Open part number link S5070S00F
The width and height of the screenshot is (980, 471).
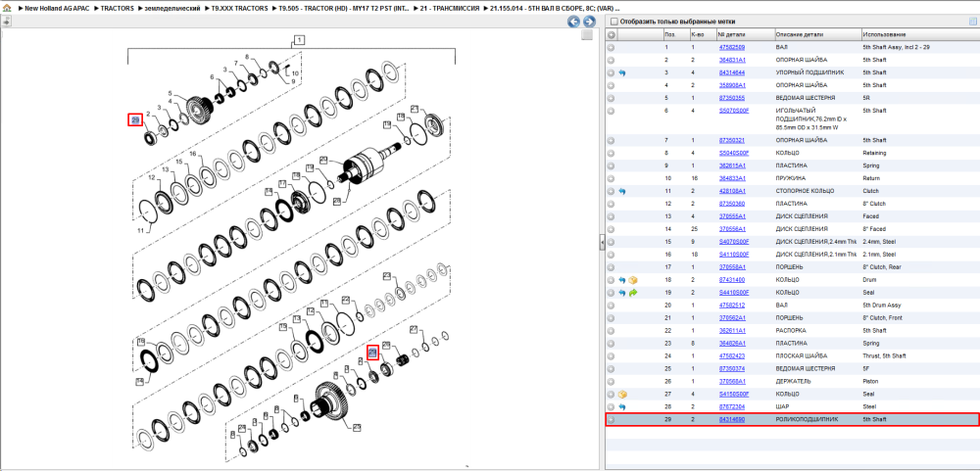point(734,111)
